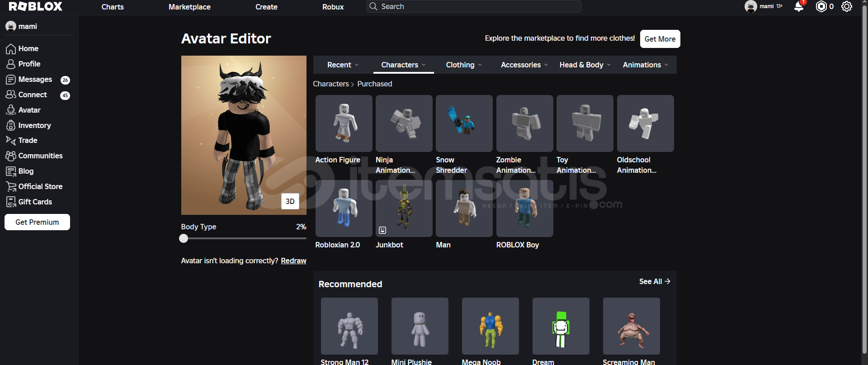Viewport: 868px width, 365px height.
Task: Expand the Accessories dropdown tab
Action: point(524,65)
